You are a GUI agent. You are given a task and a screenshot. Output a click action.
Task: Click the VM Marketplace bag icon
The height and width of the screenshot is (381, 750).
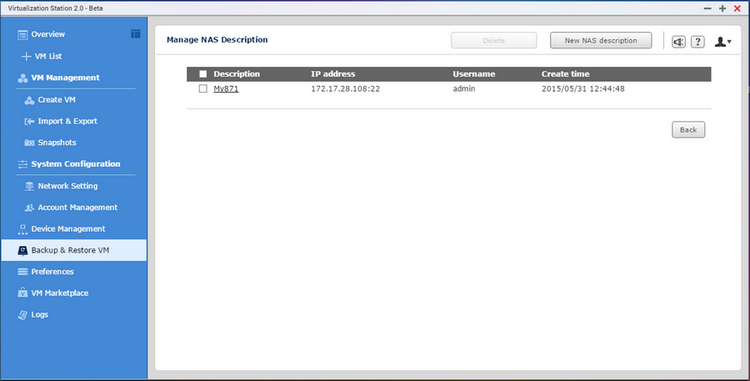pyautogui.click(x=22, y=293)
